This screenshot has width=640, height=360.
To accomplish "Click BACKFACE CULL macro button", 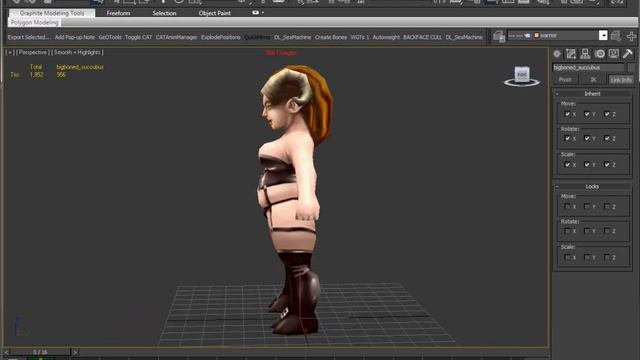I will 422,37.
